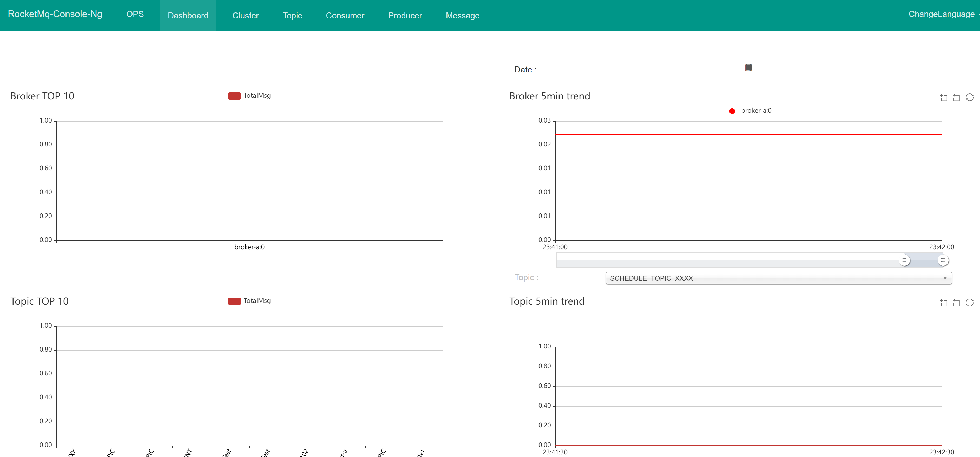Viewport: 980px width, 457px height.
Task: Restore the Broker 5min trend chart
Action: coord(969,98)
